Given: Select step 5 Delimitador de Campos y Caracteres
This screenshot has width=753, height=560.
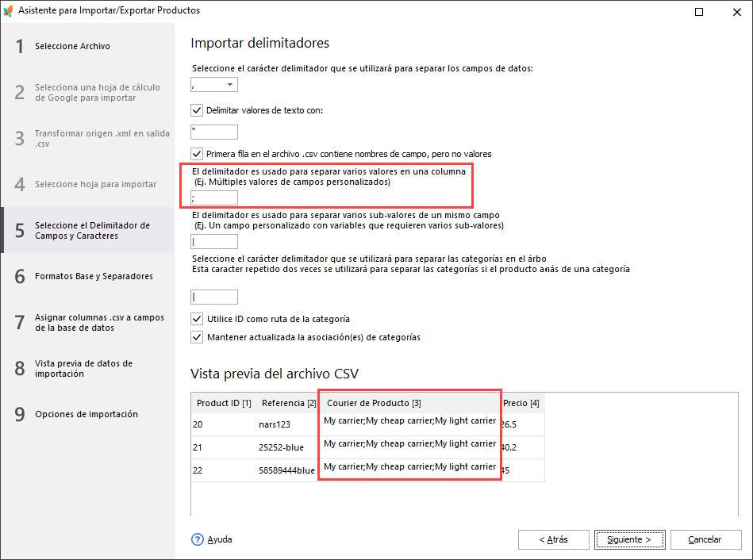Looking at the screenshot, I should pyautogui.click(x=88, y=230).
